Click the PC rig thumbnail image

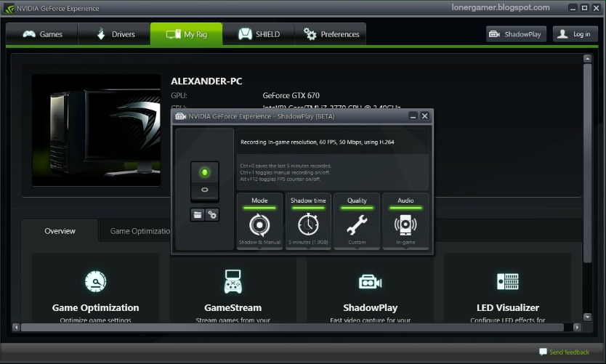(x=96, y=130)
